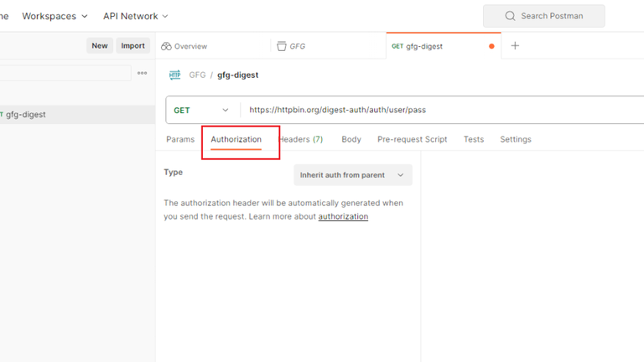Click unsaved changes dot on gfg-digest tab
The height and width of the screenshot is (362, 644).
click(491, 46)
